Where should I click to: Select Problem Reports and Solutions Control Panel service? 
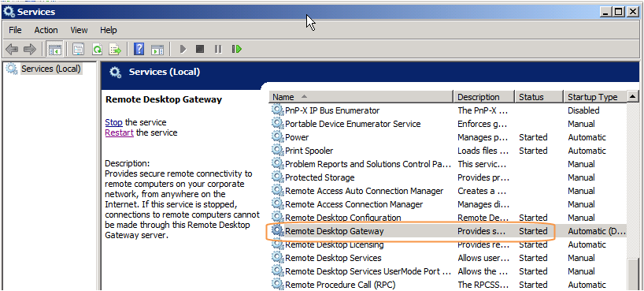[449, 164]
